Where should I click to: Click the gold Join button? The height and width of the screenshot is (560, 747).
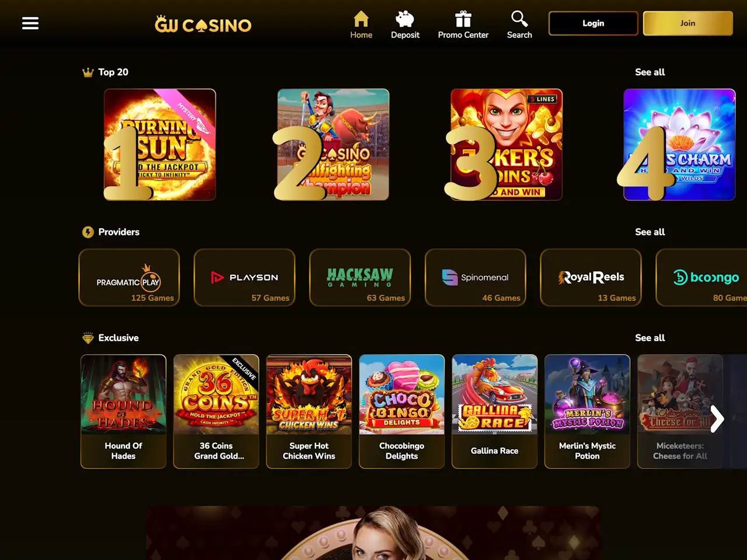coord(688,23)
